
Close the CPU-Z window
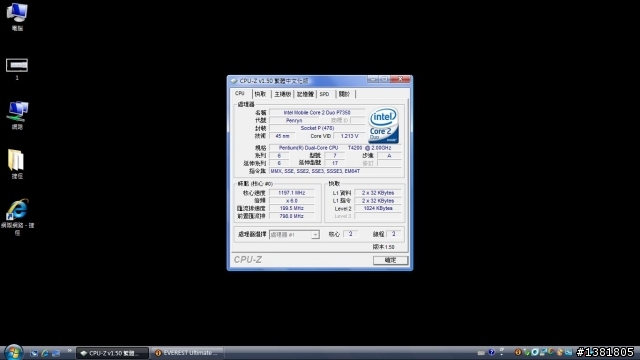[x=400, y=79]
